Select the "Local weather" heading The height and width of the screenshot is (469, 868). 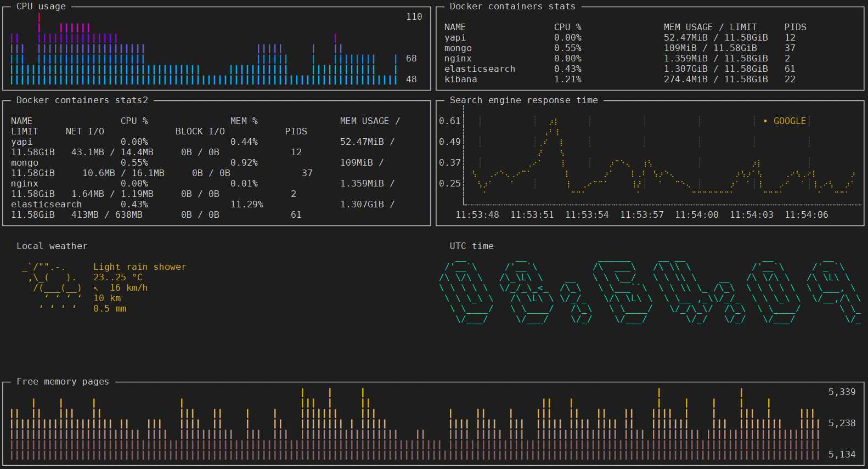[x=52, y=246]
